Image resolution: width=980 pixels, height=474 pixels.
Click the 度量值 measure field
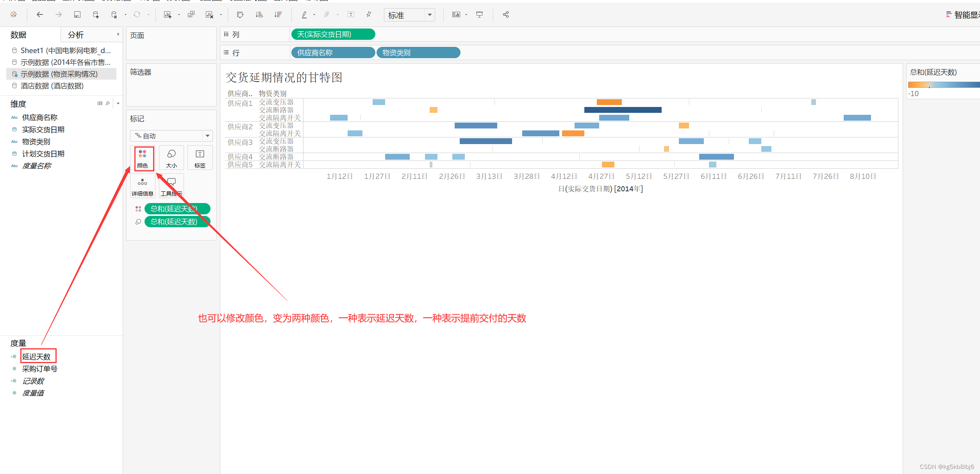coord(33,393)
